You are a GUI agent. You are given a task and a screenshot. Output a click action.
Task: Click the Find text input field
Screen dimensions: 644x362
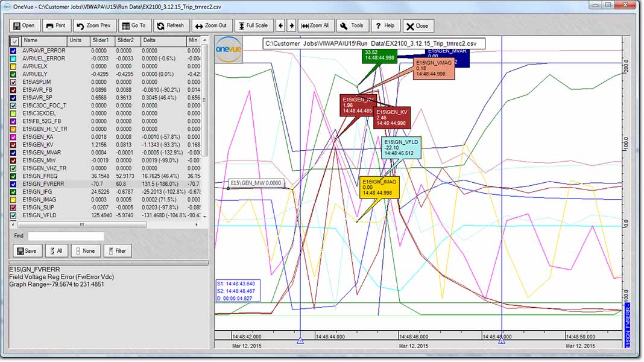pyautogui.click(x=66, y=236)
